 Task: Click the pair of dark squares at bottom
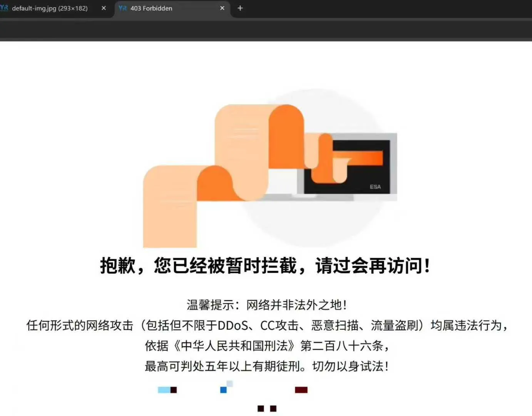click(267, 408)
